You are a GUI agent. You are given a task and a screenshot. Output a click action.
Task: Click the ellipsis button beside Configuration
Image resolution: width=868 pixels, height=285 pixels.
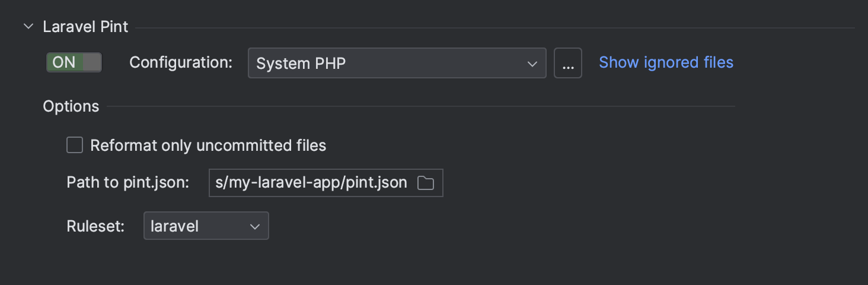coord(568,64)
